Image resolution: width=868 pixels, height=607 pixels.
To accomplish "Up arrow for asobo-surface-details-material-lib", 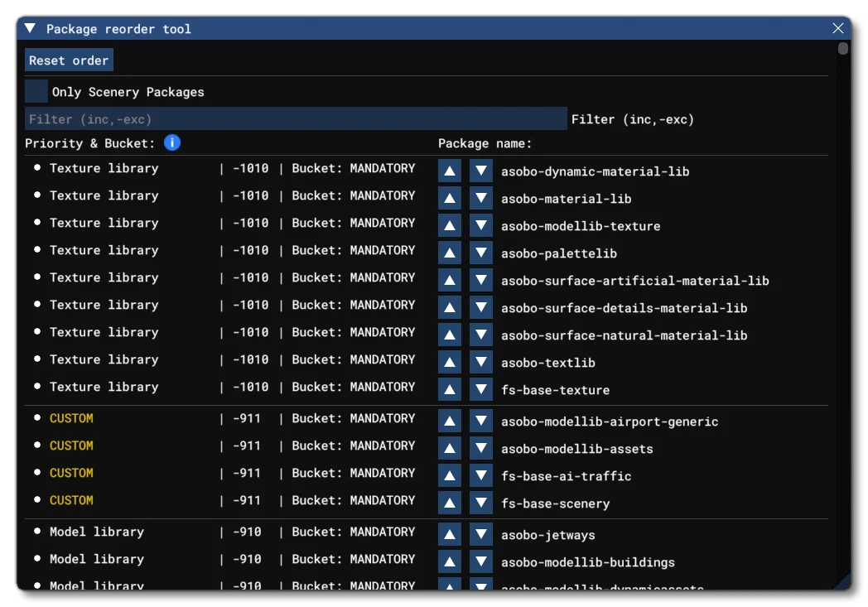I will point(450,308).
